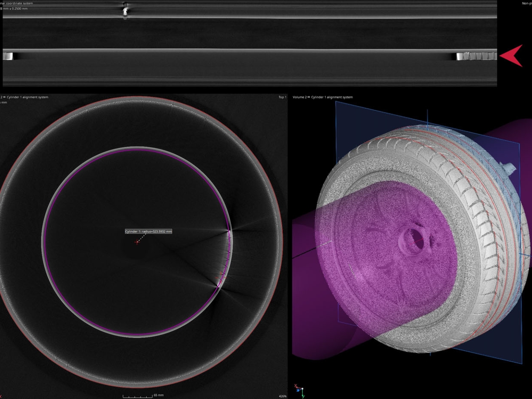Select the Cylinder 1 radius annotation label
Screen dimensions: 532x399
148,231
